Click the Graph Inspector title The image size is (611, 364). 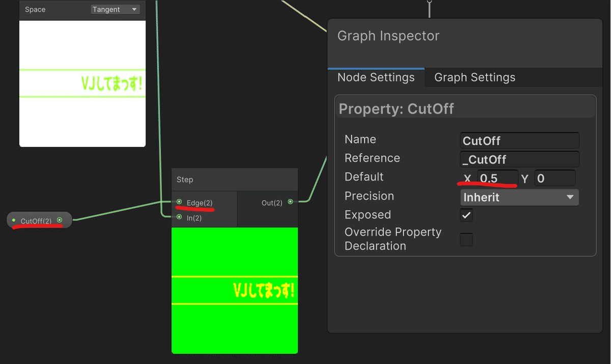click(x=388, y=36)
